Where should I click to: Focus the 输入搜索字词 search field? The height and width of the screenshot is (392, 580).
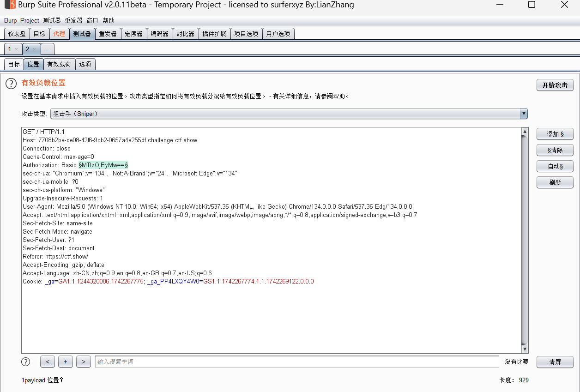pyautogui.click(x=297, y=362)
